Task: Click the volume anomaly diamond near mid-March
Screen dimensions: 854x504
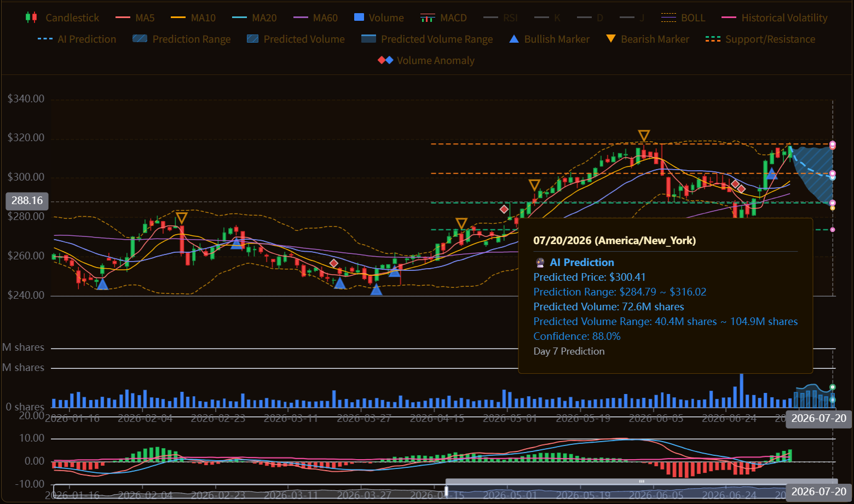Action: coord(334,263)
